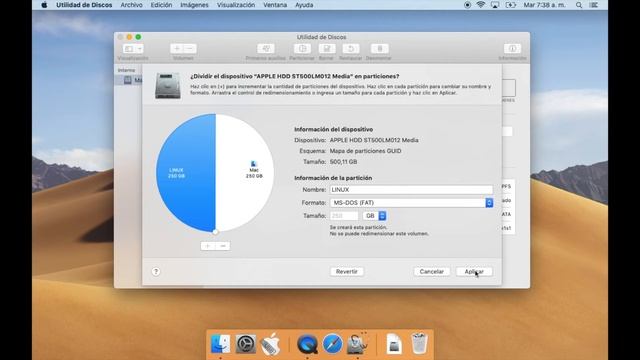The width and height of the screenshot is (640, 360).
Task: Open Disk Utility icon in the Dock
Action: point(358,344)
